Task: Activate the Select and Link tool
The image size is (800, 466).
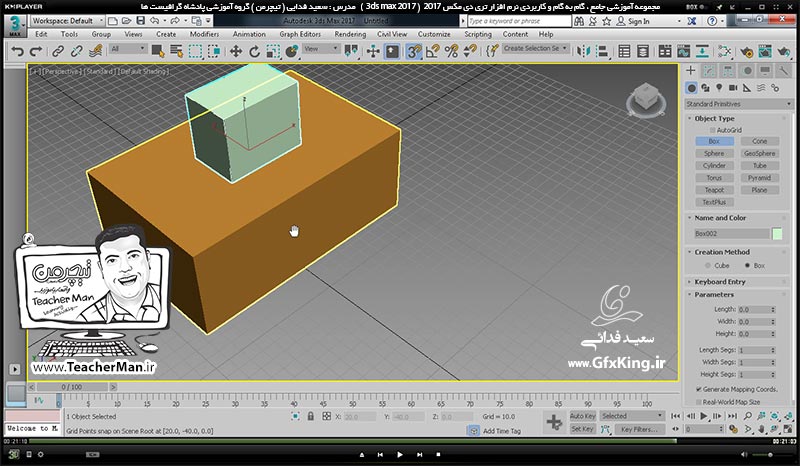Action: (x=58, y=51)
